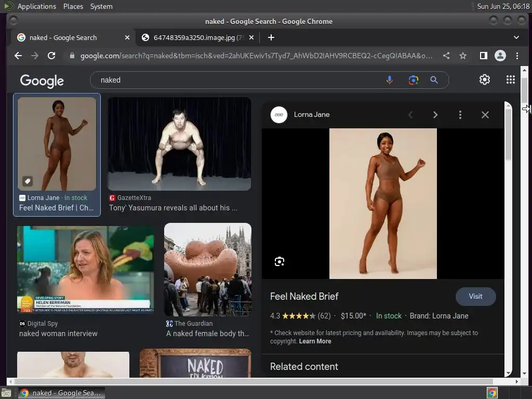Click the large preview product image
The image size is (532, 399).
click(x=383, y=204)
